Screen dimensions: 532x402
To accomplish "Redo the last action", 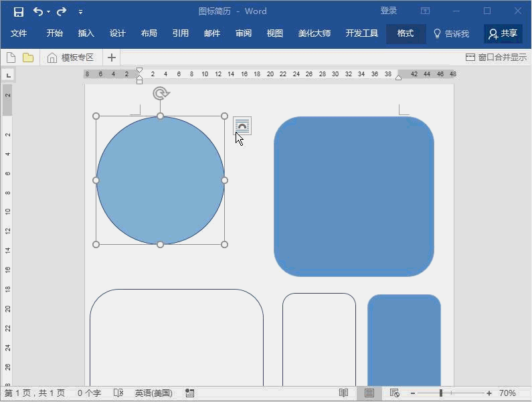I will 62,12.
